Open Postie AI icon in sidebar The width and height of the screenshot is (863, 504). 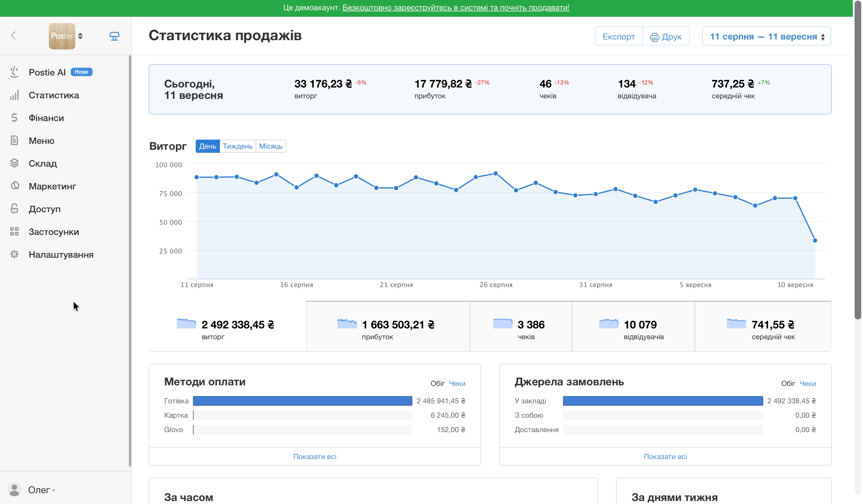tap(14, 72)
